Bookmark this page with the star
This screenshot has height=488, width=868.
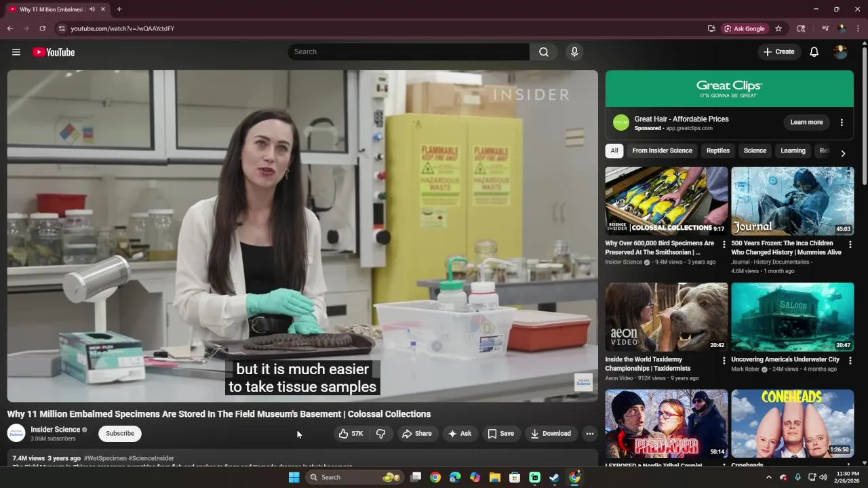coord(778,28)
